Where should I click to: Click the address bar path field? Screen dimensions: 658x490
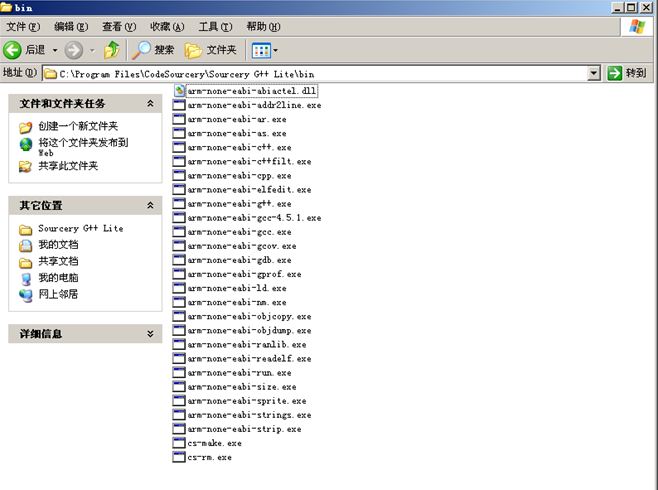click(x=315, y=74)
